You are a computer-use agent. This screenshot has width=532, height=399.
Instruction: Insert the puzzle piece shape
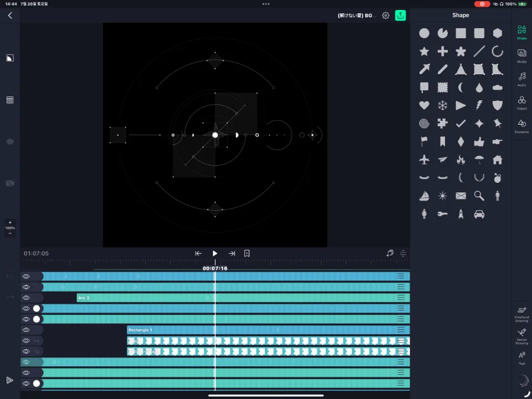pyautogui.click(x=442, y=124)
